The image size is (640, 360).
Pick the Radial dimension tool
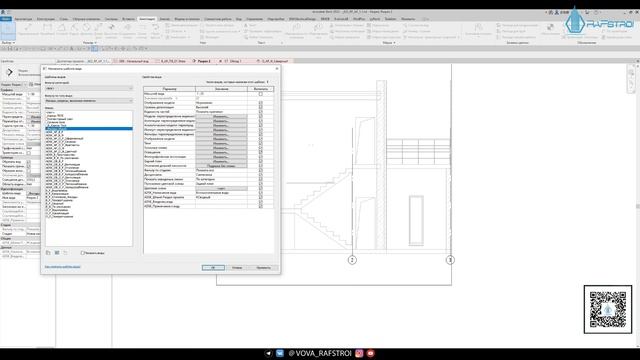tap(74, 31)
